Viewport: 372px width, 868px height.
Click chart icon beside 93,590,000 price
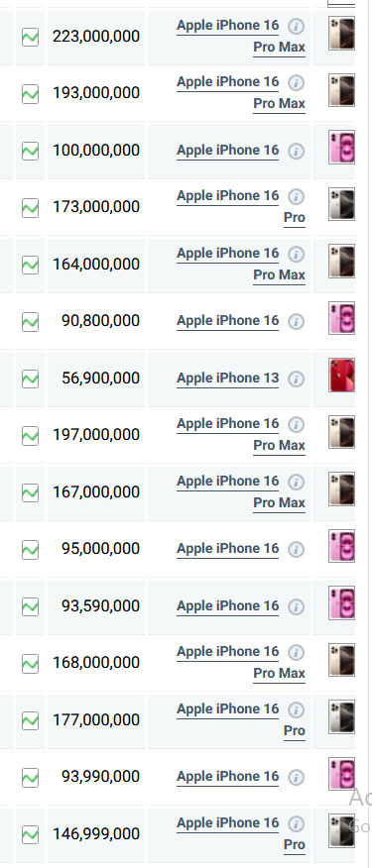[30, 606]
